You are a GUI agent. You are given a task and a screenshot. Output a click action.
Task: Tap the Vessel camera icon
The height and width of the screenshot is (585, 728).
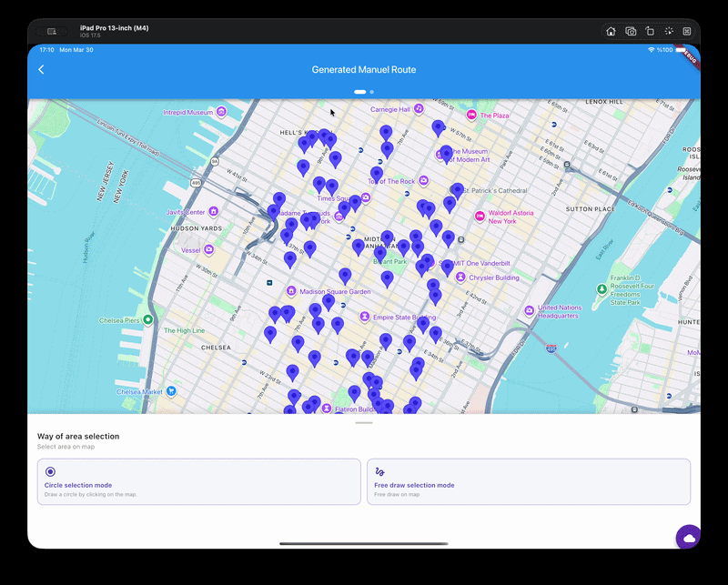209,250
